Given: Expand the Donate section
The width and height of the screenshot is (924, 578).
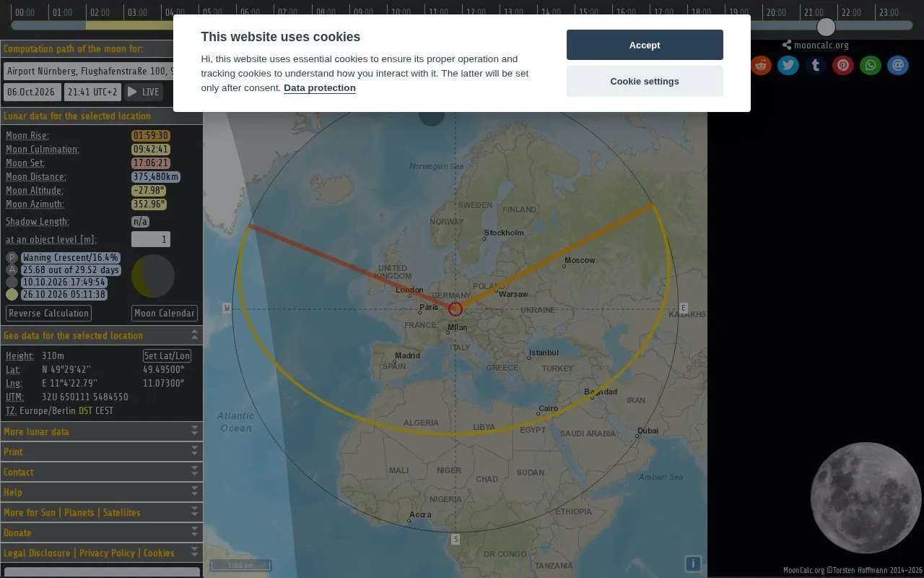Looking at the screenshot, I should (x=101, y=532).
